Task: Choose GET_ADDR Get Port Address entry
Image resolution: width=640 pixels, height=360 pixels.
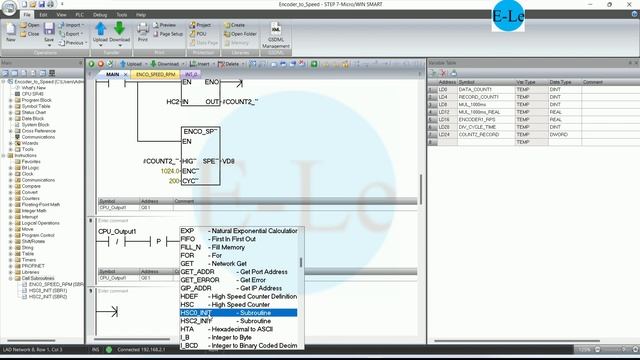Action: 238,272
